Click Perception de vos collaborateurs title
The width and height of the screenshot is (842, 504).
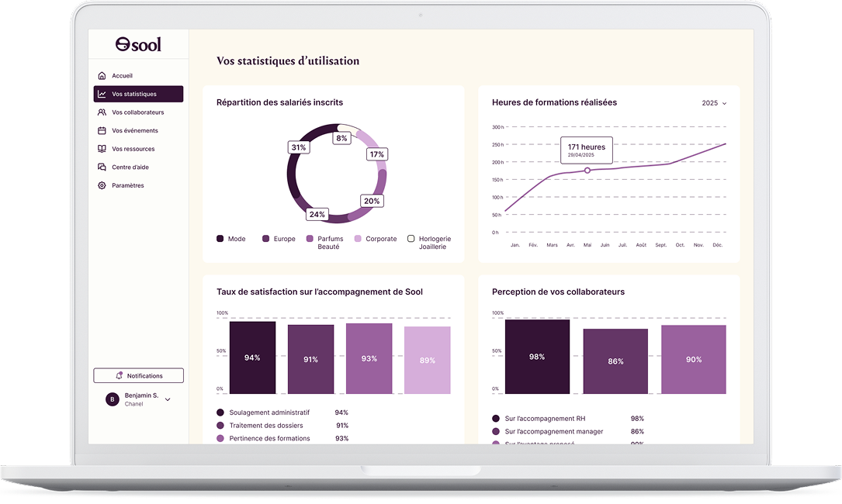(559, 292)
